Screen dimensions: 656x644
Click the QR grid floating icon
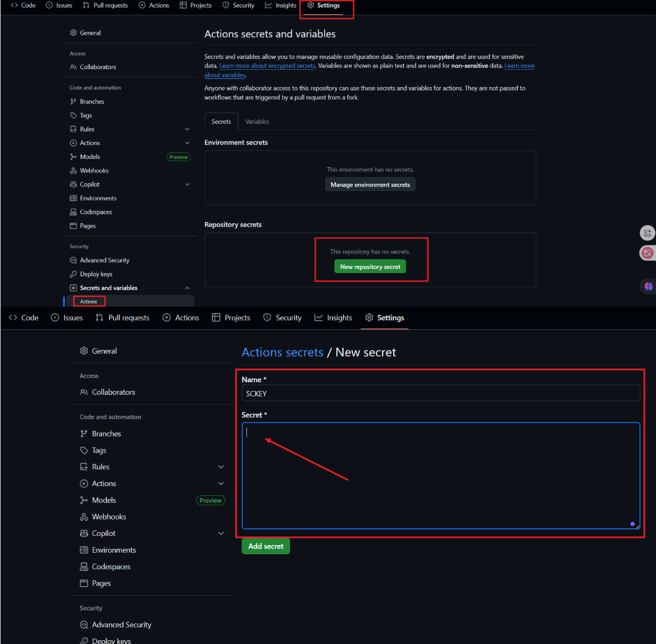click(x=647, y=233)
